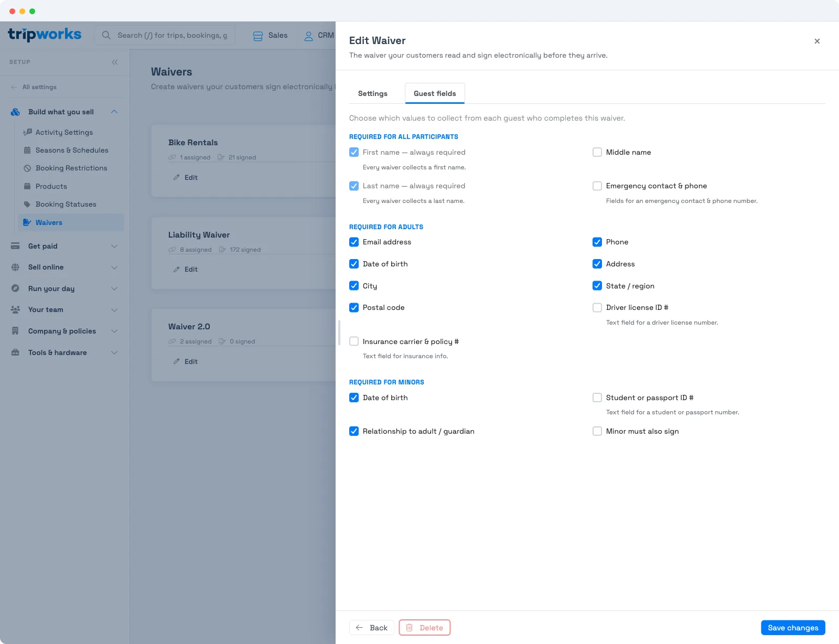Uncheck the City checkbox
The image size is (839, 644).
354,286
